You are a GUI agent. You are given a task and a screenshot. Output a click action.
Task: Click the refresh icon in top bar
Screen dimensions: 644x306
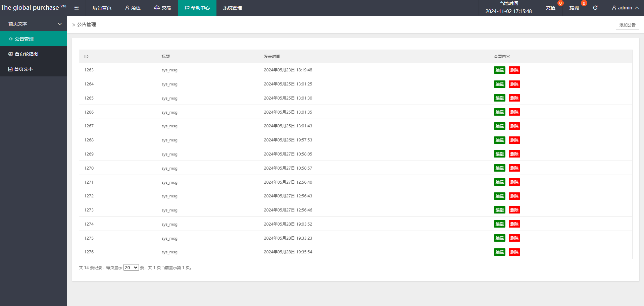[x=595, y=8]
